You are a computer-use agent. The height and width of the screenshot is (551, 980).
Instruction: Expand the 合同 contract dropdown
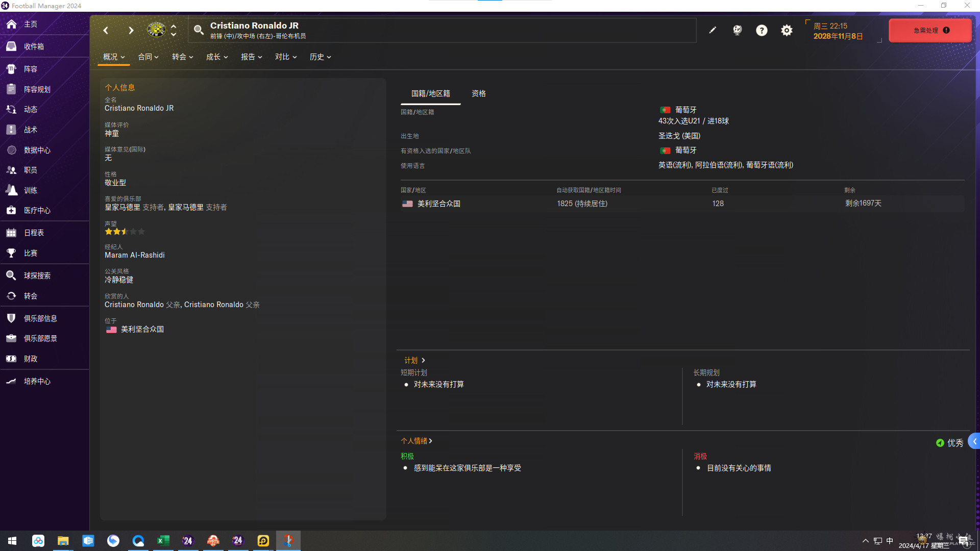tap(148, 57)
